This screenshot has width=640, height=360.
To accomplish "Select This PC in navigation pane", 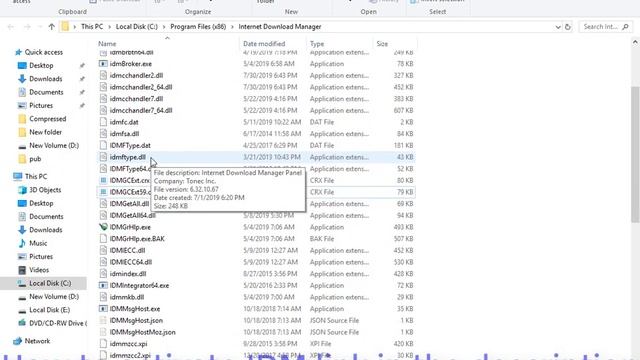I will pyautogui.click(x=36, y=176).
